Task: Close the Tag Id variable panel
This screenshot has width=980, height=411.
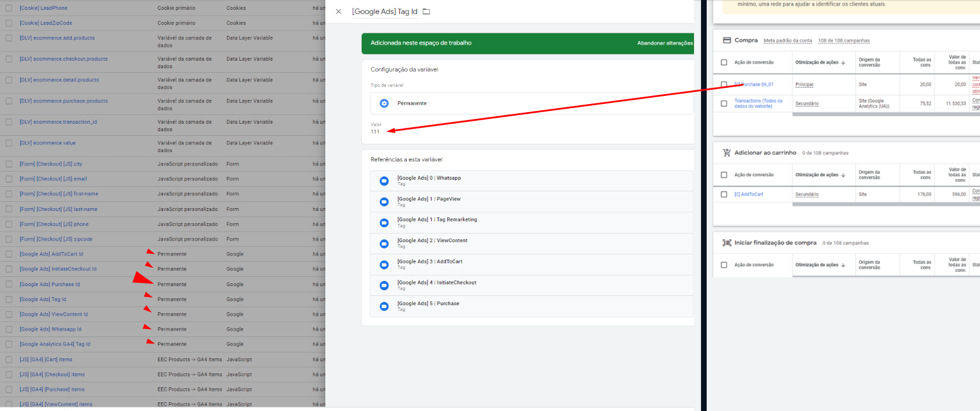Action: [339, 12]
